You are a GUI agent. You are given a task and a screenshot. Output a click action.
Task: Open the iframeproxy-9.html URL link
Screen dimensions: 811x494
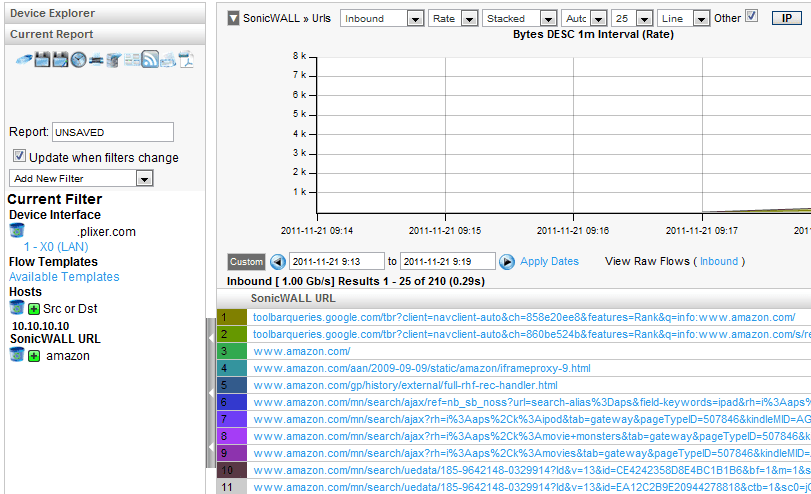[x=422, y=369]
